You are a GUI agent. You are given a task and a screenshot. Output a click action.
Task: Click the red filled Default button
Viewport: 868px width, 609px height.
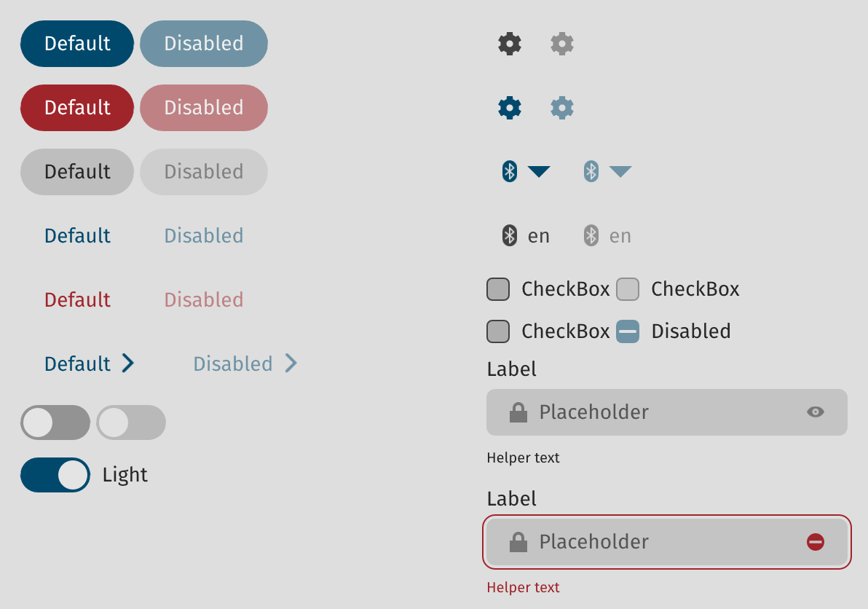point(77,108)
